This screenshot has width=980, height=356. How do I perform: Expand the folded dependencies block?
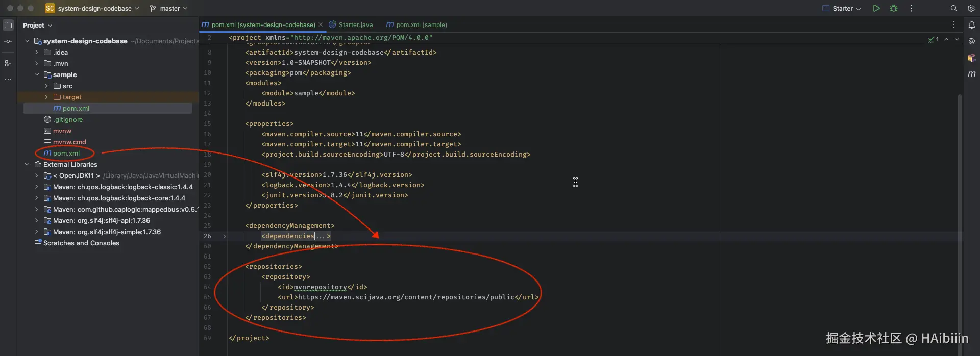(x=224, y=236)
